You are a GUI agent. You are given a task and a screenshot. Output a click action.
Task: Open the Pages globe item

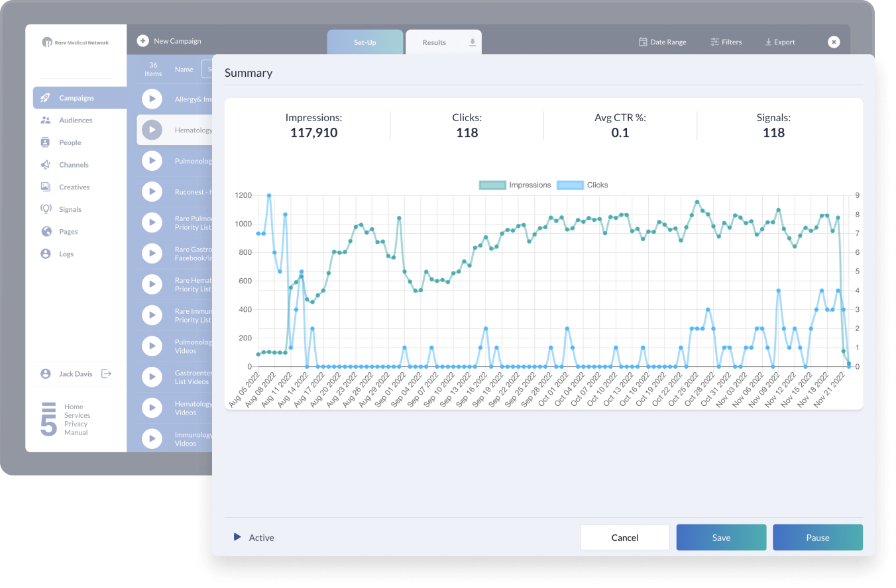point(46,232)
